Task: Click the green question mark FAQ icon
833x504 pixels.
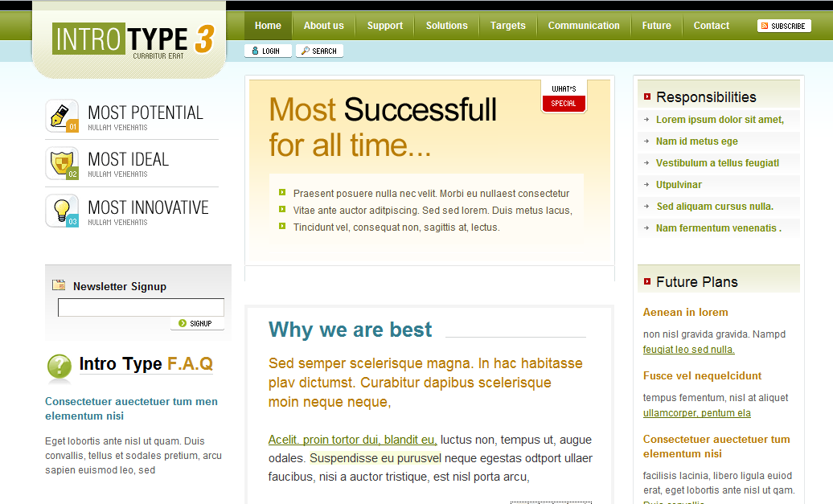Action: [59, 367]
